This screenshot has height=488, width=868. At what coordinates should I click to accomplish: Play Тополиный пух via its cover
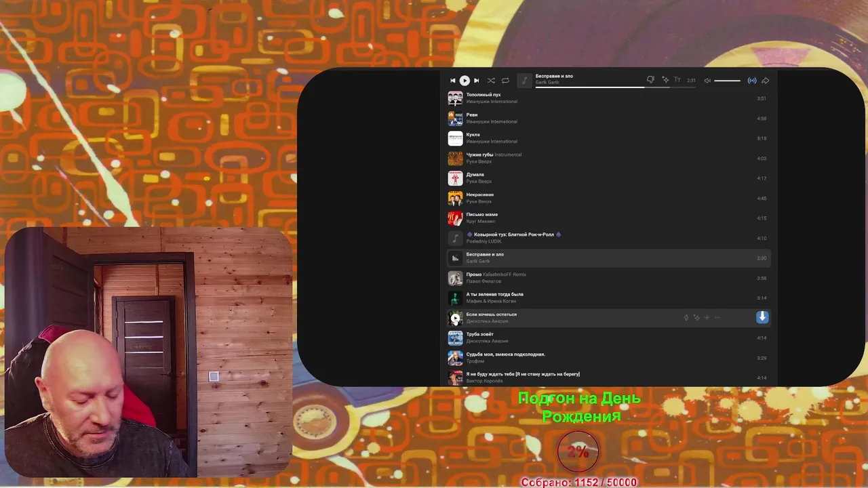pos(455,98)
